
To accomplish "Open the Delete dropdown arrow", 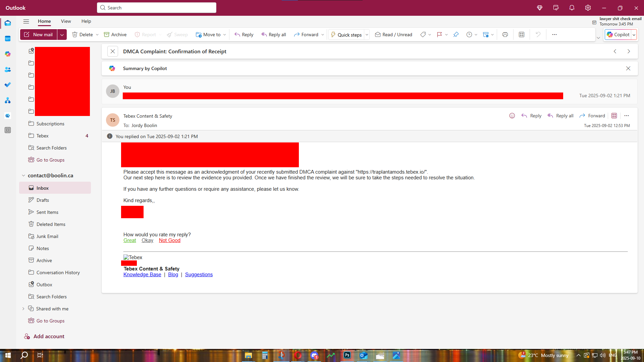I will coord(97,35).
